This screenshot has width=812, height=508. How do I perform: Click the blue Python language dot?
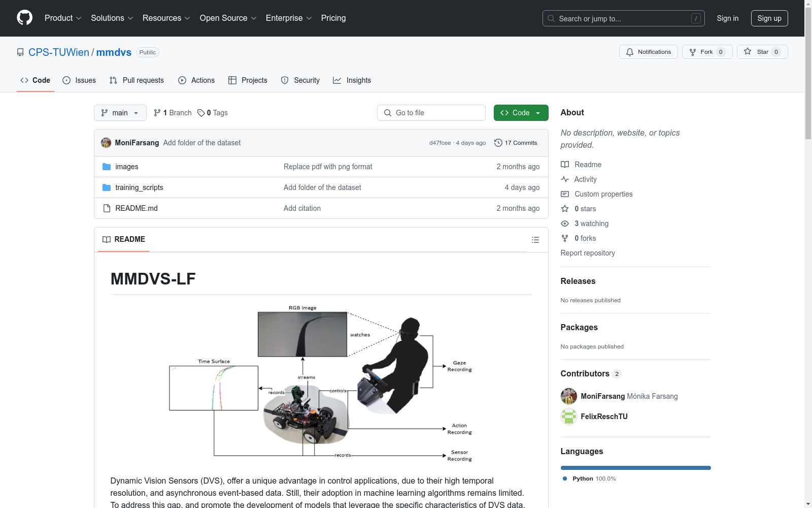[565, 479]
